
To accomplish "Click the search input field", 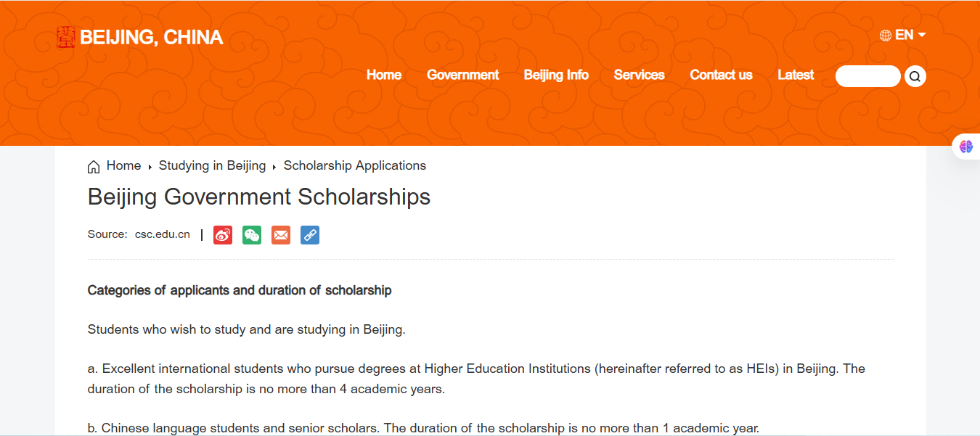I will pos(867,76).
